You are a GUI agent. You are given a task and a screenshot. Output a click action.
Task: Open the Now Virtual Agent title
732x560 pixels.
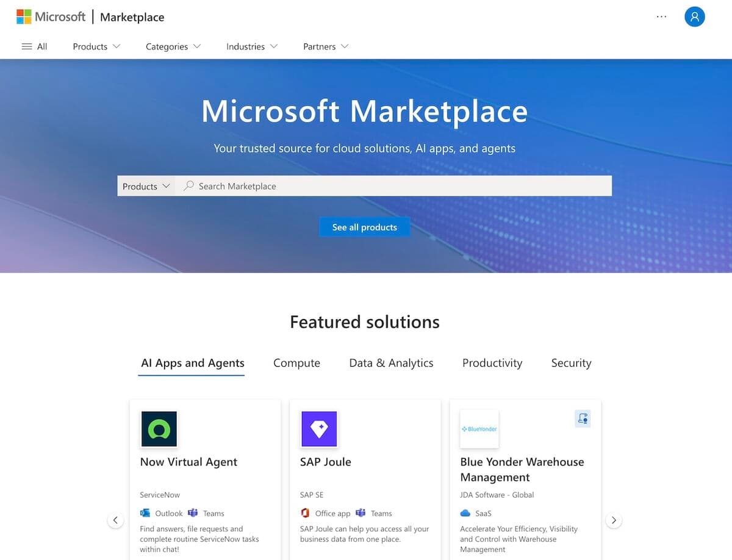coord(188,462)
